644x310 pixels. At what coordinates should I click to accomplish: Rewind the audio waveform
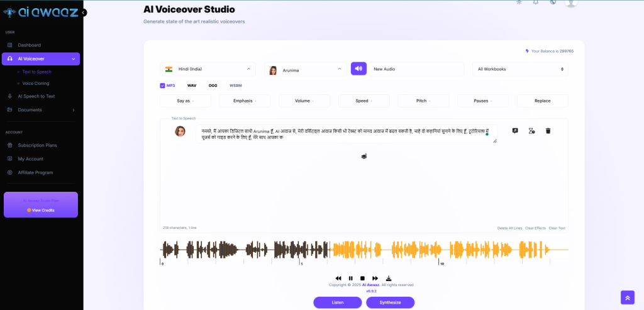click(x=338, y=278)
